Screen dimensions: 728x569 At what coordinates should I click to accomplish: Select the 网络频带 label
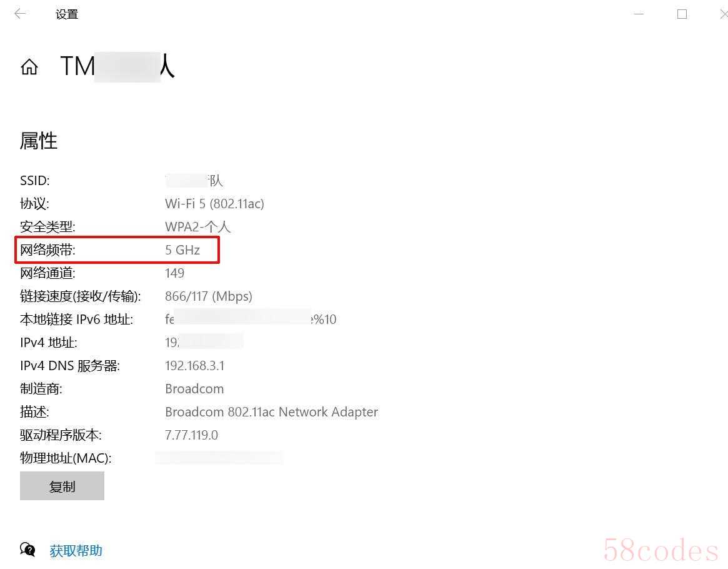(x=47, y=250)
